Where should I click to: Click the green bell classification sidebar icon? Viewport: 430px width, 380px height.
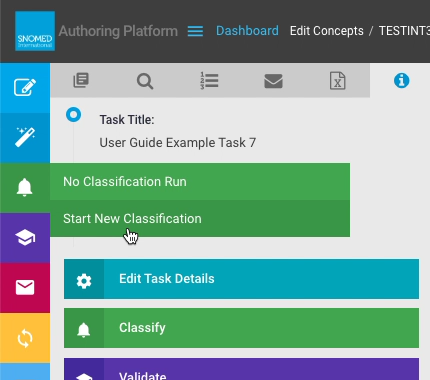(25, 188)
